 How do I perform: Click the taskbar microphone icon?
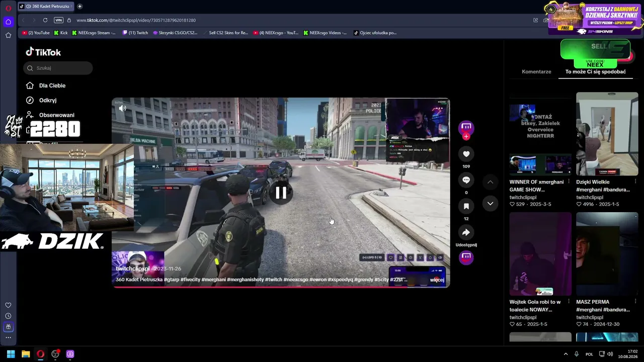tap(577, 354)
